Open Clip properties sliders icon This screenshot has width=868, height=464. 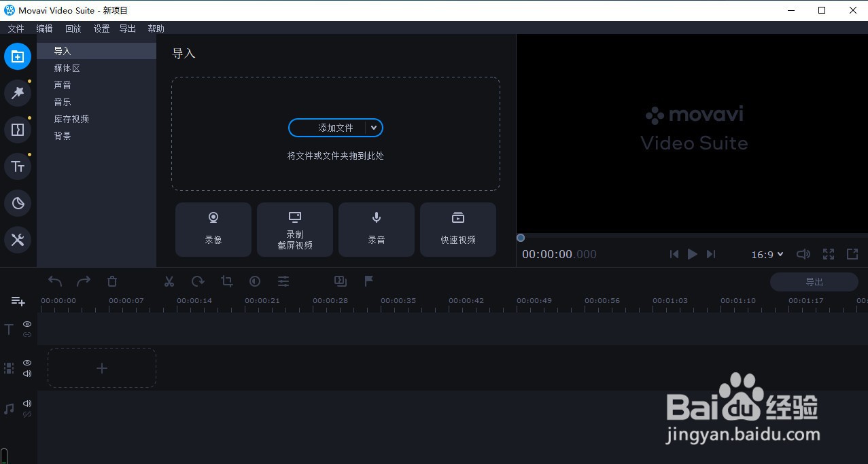point(283,281)
